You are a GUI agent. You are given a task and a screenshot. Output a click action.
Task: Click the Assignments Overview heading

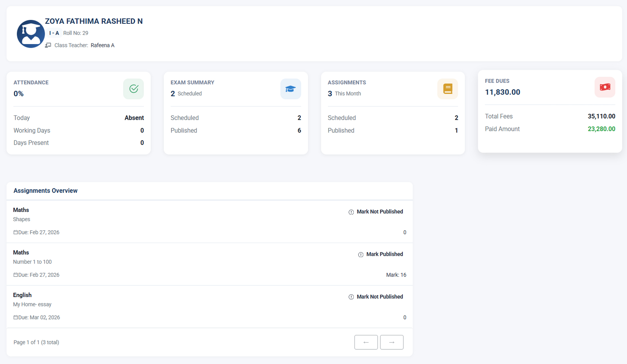45,191
